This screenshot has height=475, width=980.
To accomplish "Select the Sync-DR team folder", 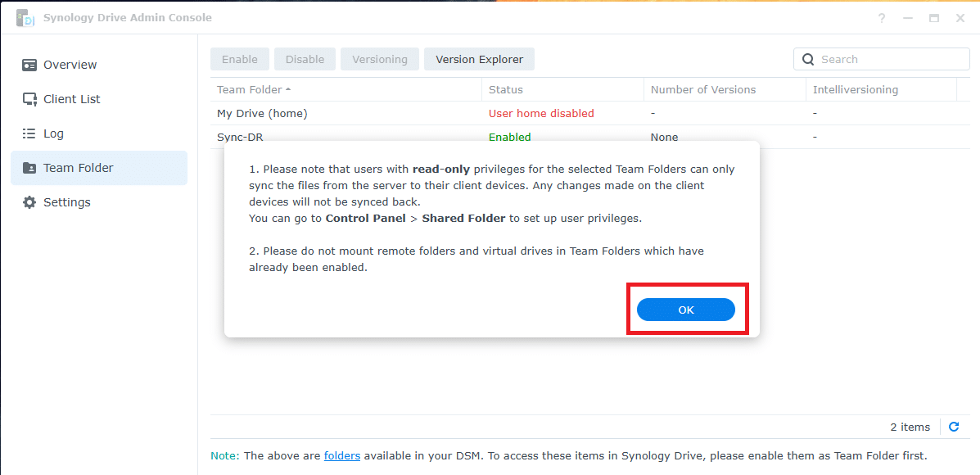I will click(x=590, y=137).
